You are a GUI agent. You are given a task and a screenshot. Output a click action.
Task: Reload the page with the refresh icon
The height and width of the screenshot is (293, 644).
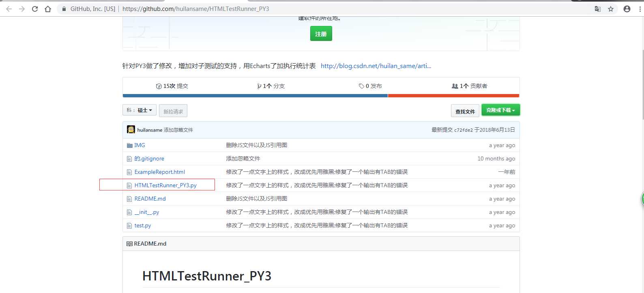(x=35, y=9)
